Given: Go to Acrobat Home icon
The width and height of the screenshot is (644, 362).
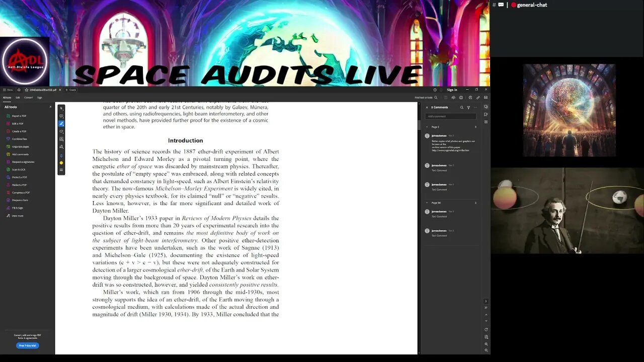Looking at the screenshot, I should pyautogui.click(x=19, y=90).
